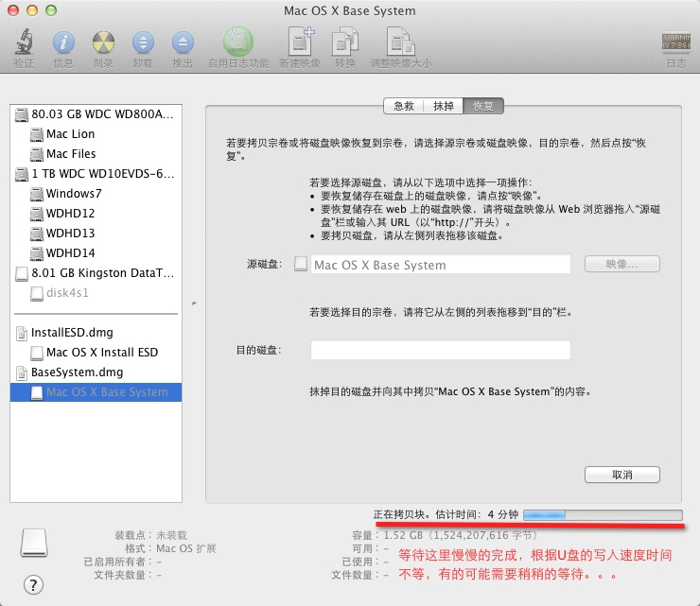
Task: Click the sidebar splitter handle dot
Action: point(194,303)
